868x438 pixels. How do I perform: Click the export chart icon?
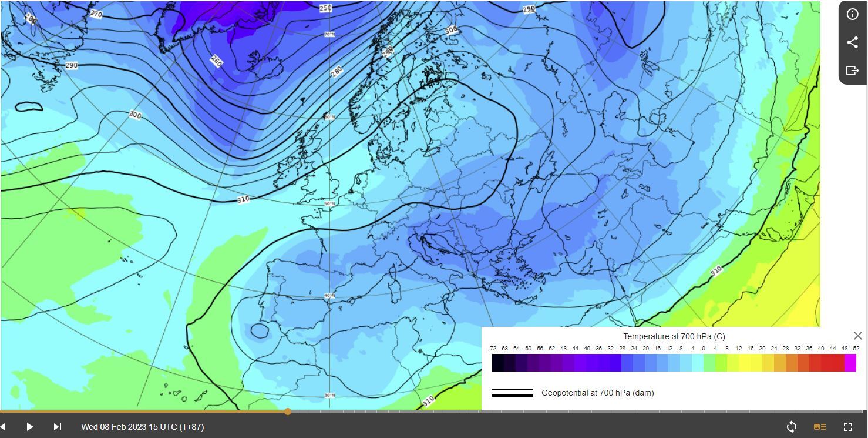pos(852,71)
